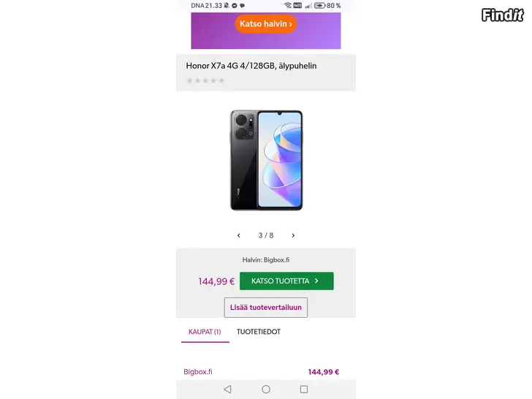Image resolution: width=532 pixels, height=399 pixels.
Task: Click the Honor X7a 4G product title
Action: click(x=251, y=66)
